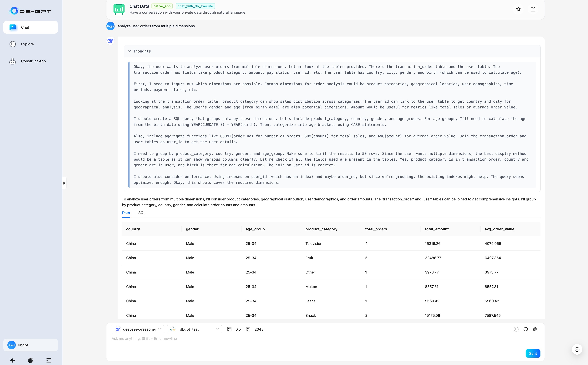Screen dimensions: 588x365
Task: Switch to the SQL tab
Action: pos(142,213)
